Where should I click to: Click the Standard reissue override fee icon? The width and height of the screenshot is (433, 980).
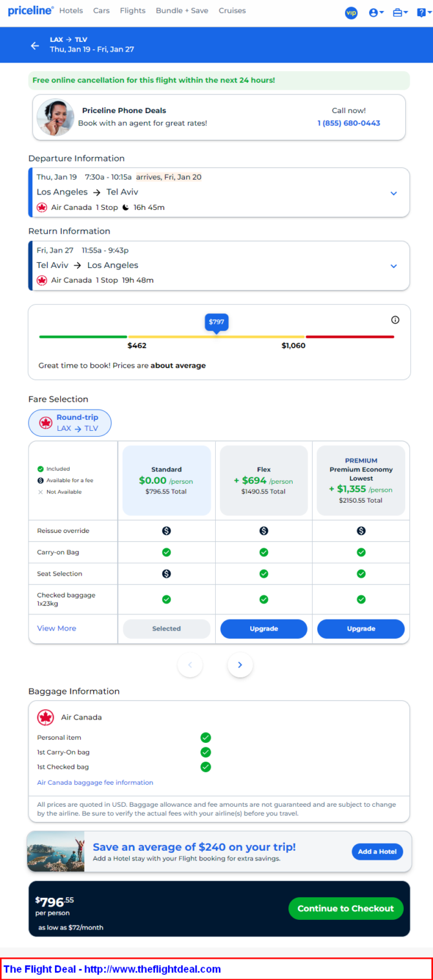coord(166,531)
